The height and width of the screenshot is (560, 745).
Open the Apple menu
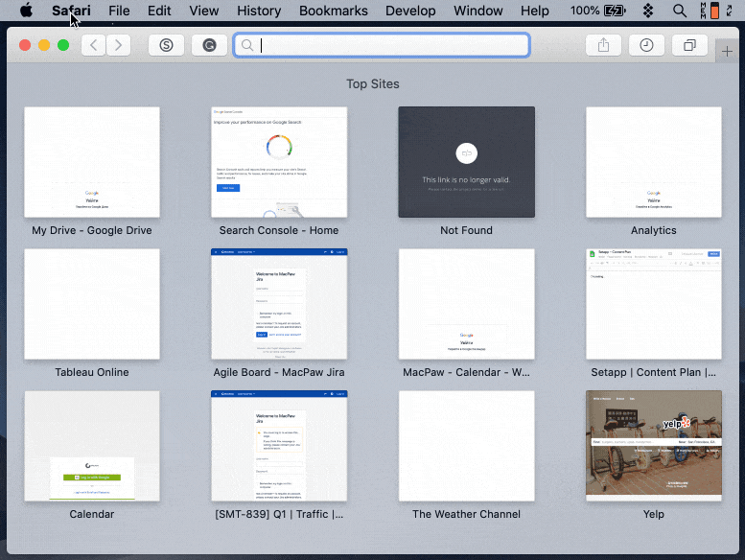26,10
